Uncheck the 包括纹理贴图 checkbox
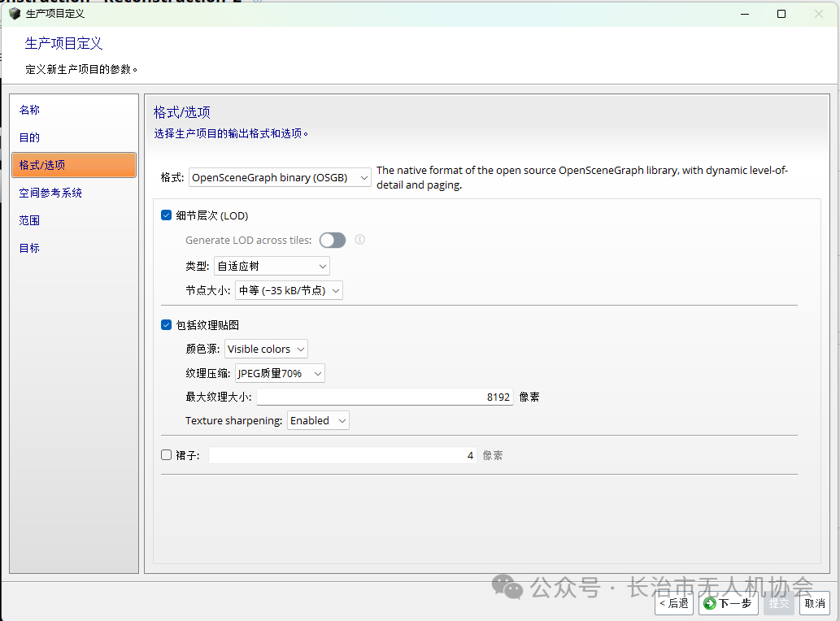 point(167,325)
